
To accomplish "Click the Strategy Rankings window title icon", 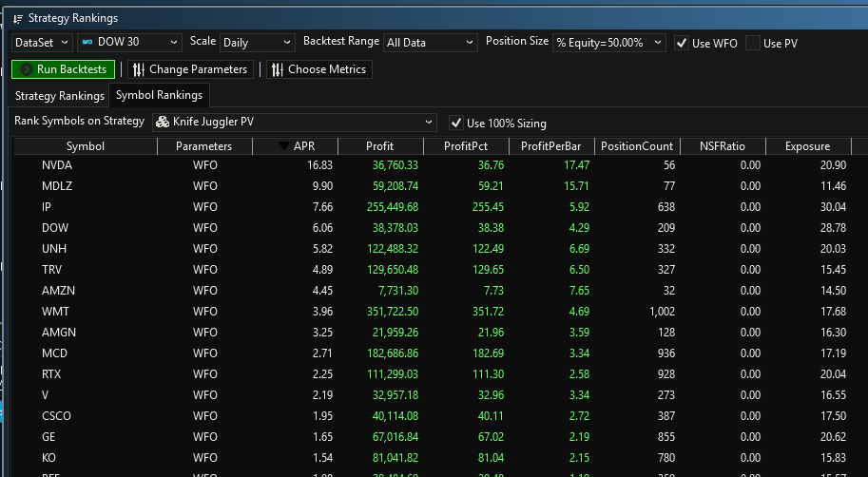I will (x=17, y=18).
